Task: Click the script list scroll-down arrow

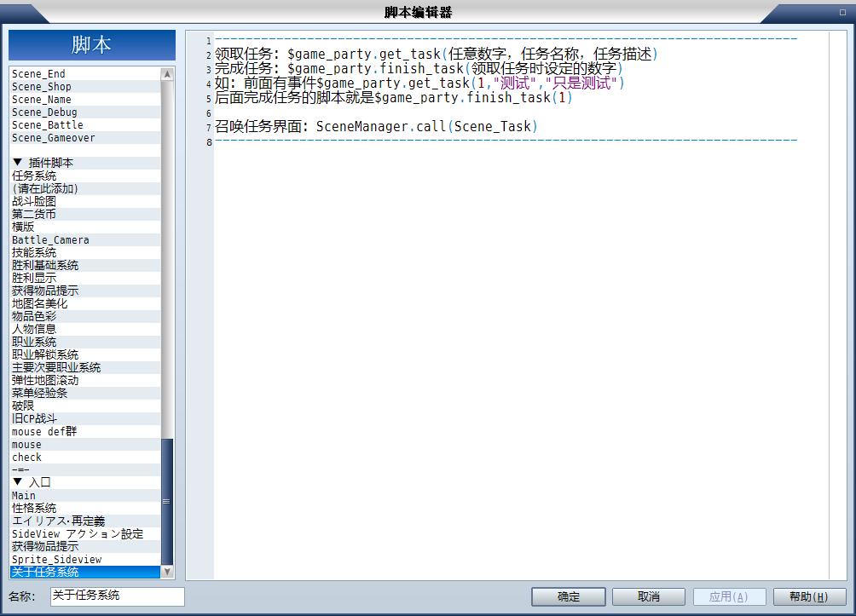Action: [168, 571]
